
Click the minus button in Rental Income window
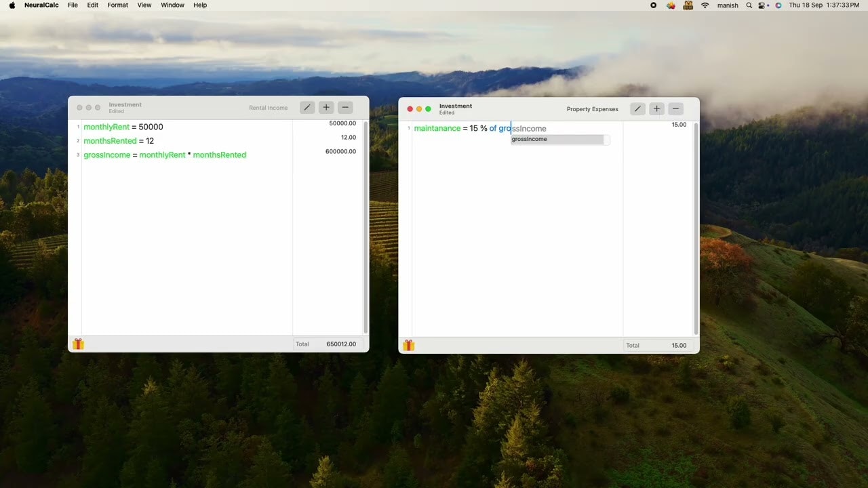point(345,107)
